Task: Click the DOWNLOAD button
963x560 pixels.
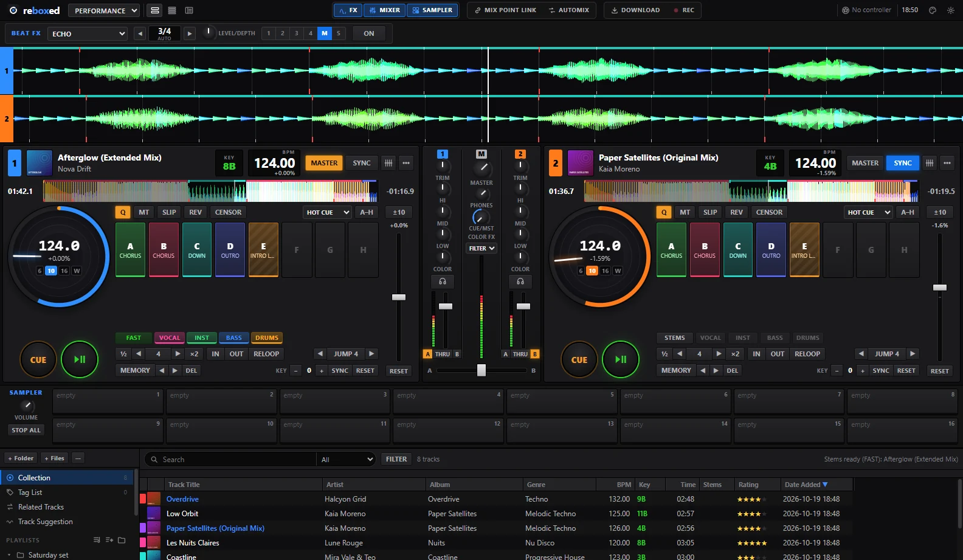Action: pyautogui.click(x=635, y=10)
